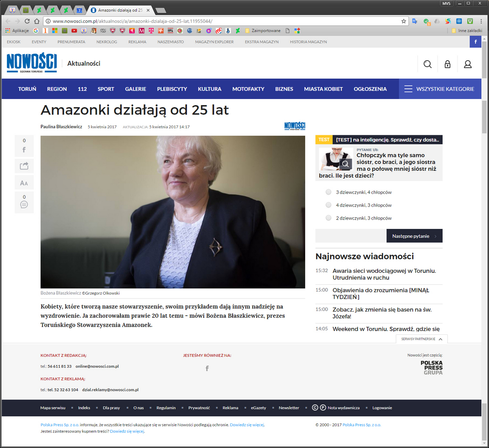489x448 pixels.
Task: Click the share arrow icon beside article
Action: (x=24, y=166)
